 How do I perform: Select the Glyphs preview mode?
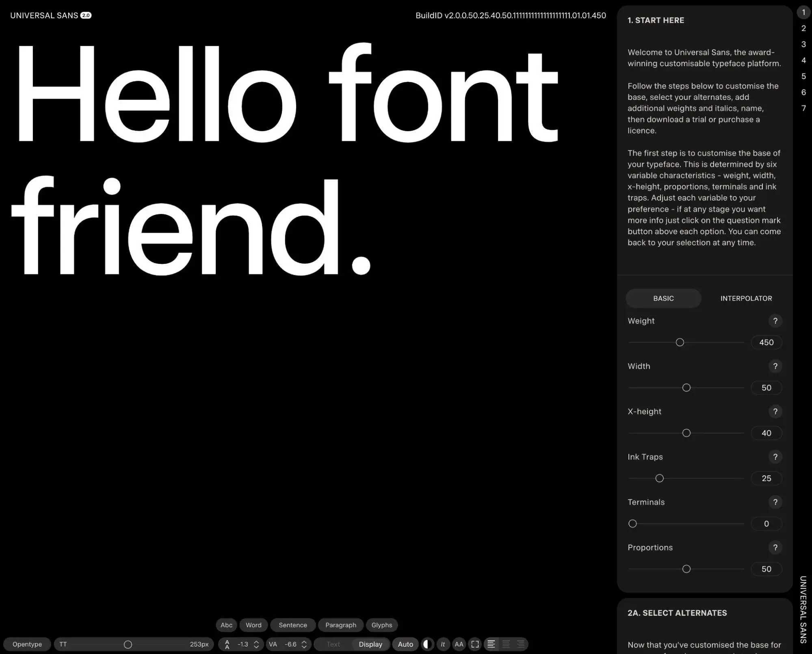point(381,625)
